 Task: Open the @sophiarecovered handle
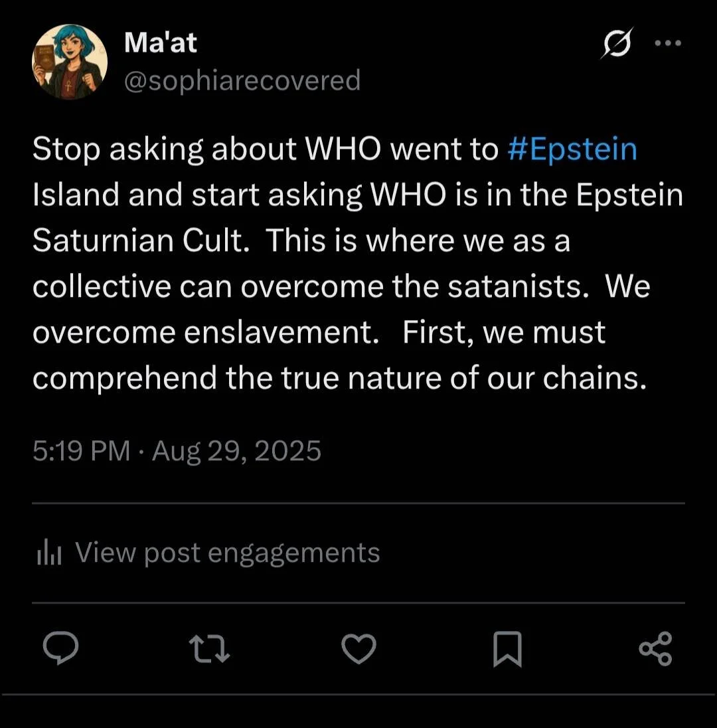pos(242,80)
